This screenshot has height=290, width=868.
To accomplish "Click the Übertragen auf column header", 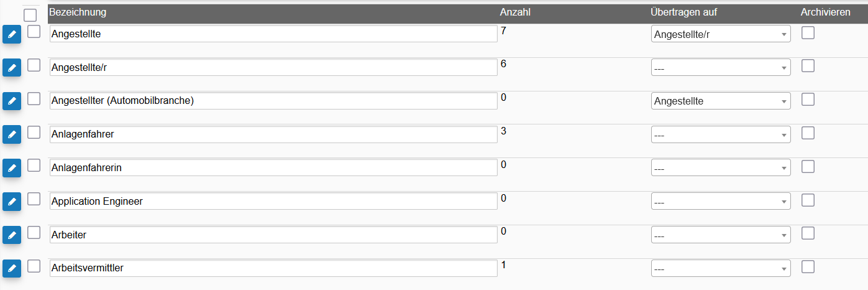I will [684, 12].
